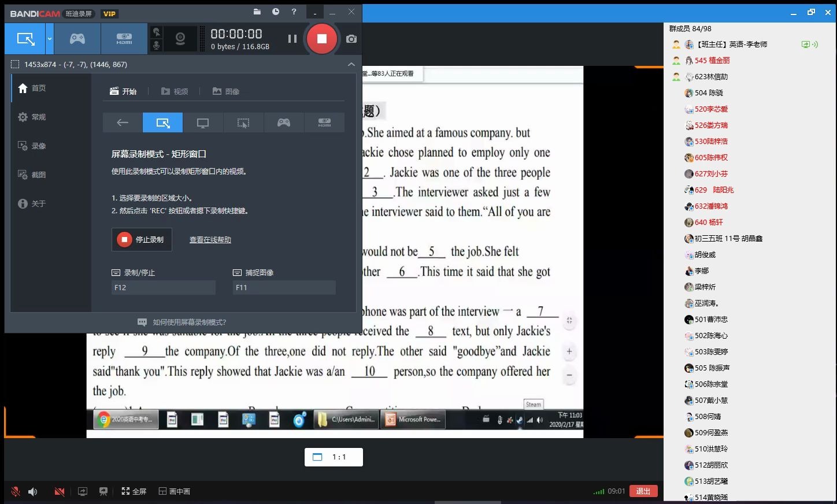Select fullscreen monitor mode in the mode row
The image size is (837, 504).
click(x=203, y=123)
